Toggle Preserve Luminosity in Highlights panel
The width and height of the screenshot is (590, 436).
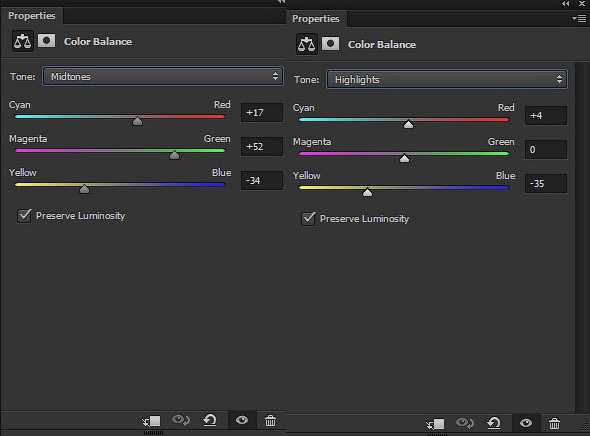[x=309, y=219]
